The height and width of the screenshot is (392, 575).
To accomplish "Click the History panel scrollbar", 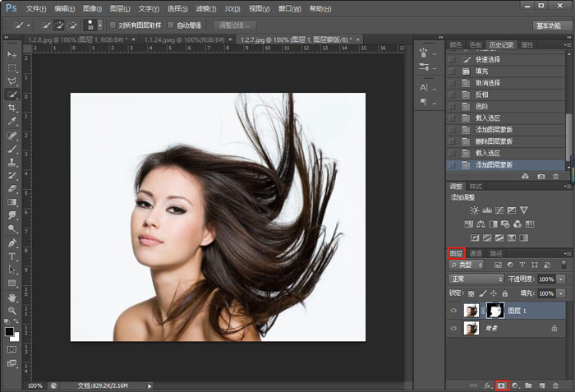I will [x=568, y=136].
